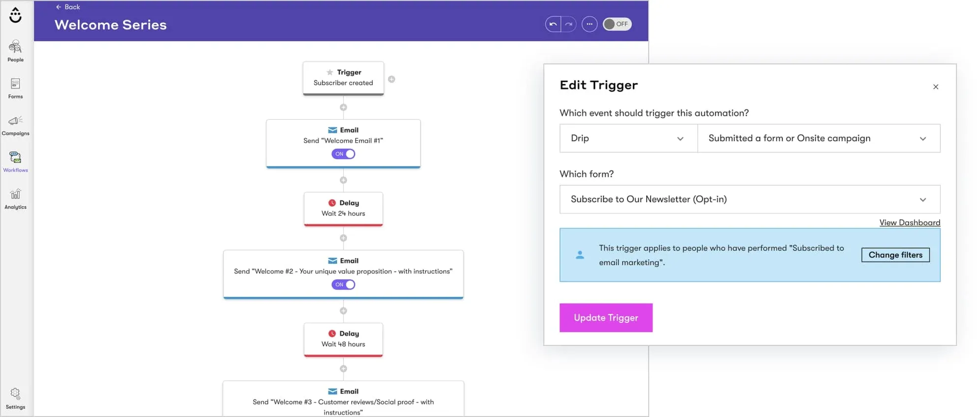Follow the View Dashboard link
This screenshot has width=980, height=417.
909,223
